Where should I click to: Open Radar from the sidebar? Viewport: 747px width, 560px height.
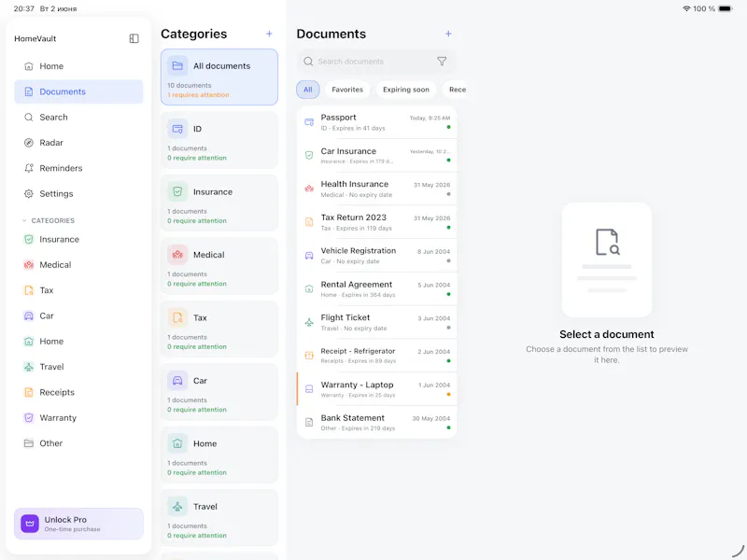point(78,143)
